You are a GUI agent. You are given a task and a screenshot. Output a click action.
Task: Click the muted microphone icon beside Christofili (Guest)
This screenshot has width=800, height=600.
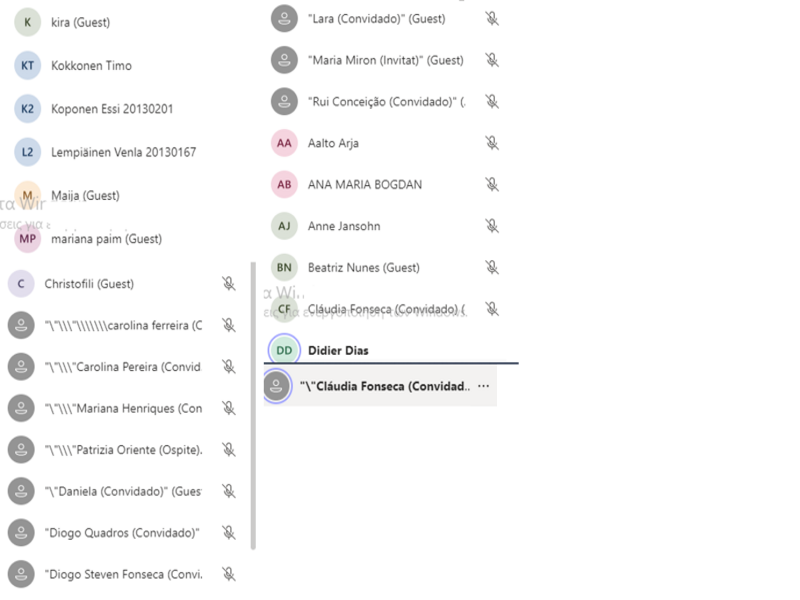point(229,284)
